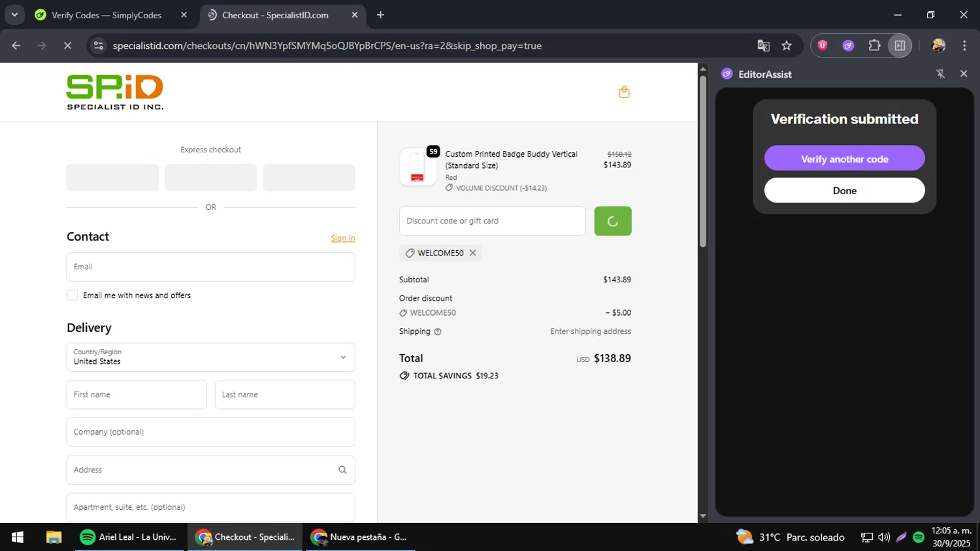
Task: Focus the Discount code or gift card field
Action: tap(493, 221)
